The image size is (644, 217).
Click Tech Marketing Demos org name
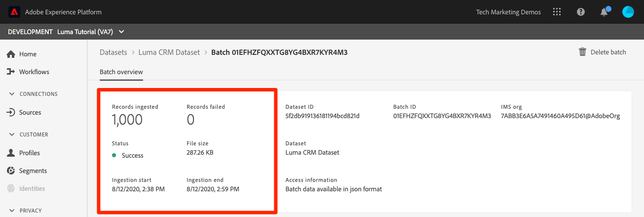point(508,12)
